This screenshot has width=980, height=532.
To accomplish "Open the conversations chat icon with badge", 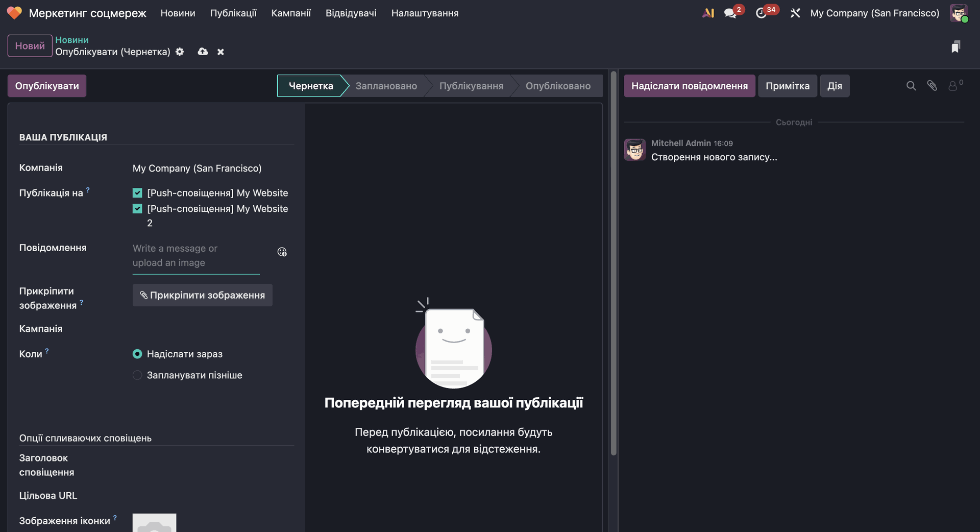I will coord(730,13).
